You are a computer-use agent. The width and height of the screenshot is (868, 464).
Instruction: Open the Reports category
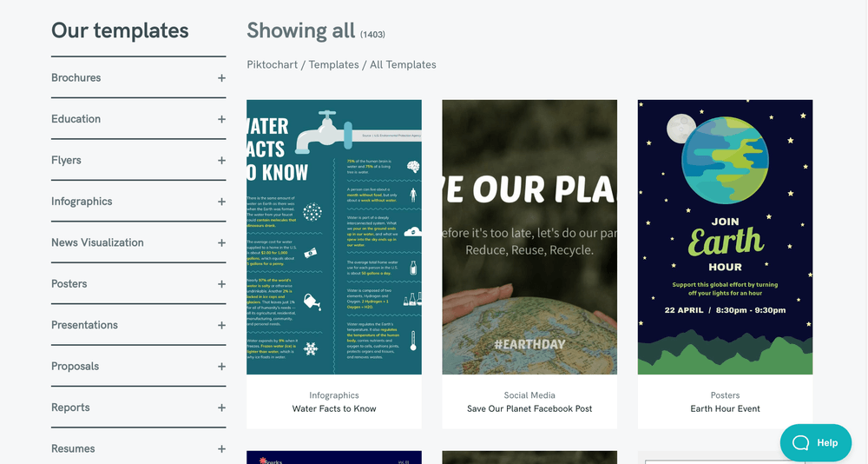pyautogui.click(x=70, y=408)
